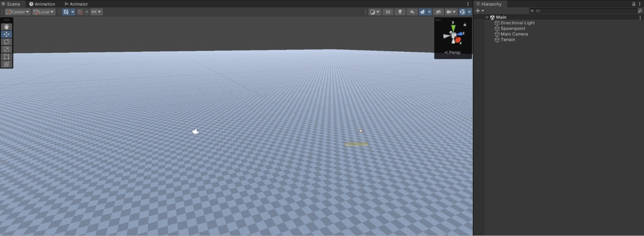Switch to the Animator tab

[x=76, y=4]
